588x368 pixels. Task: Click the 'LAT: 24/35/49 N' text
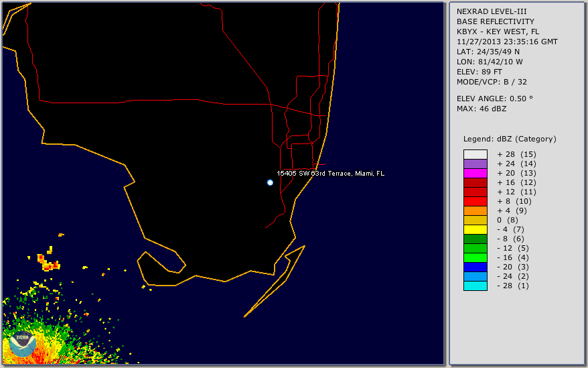click(x=488, y=52)
